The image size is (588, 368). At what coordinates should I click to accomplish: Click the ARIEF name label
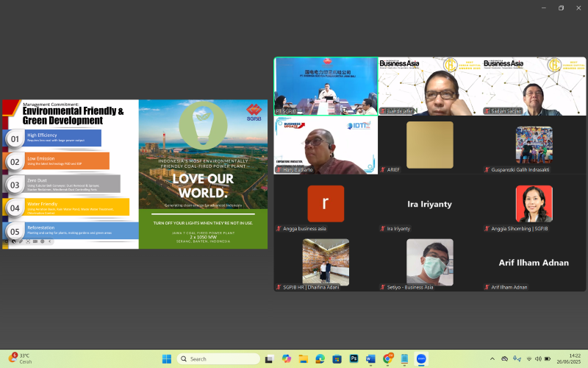[393, 170]
